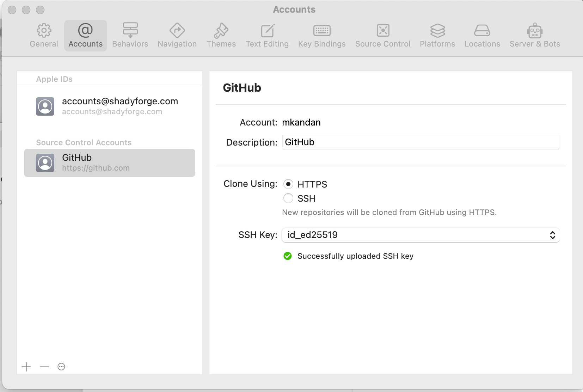This screenshot has width=583, height=392.
Task: Select the GitHub source control account
Action: (109, 163)
